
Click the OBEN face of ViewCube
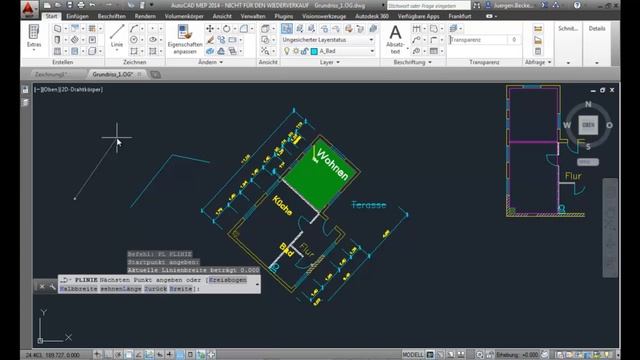[588, 125]
